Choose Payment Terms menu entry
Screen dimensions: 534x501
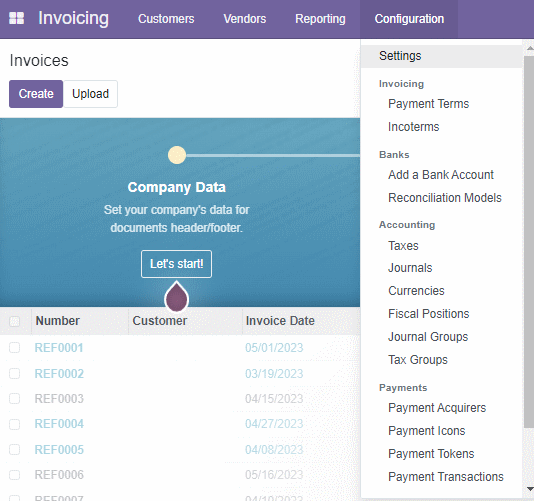(x=428, y=104)
